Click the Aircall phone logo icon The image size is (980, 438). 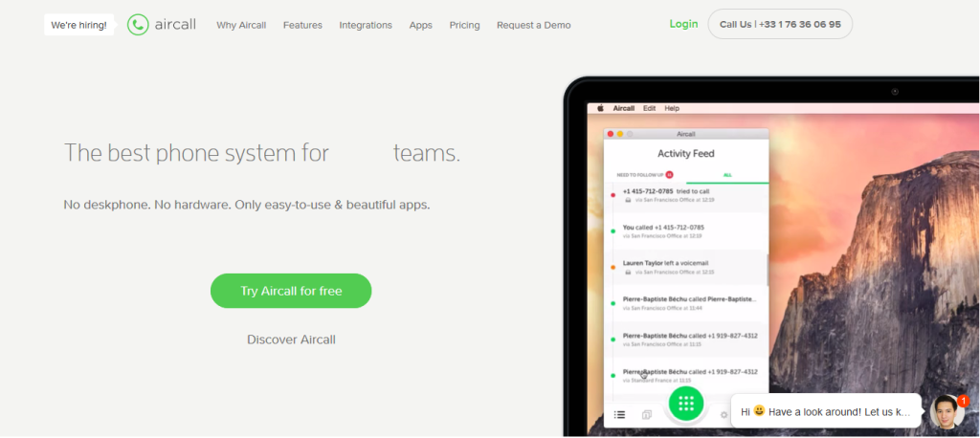pos(138,25)
